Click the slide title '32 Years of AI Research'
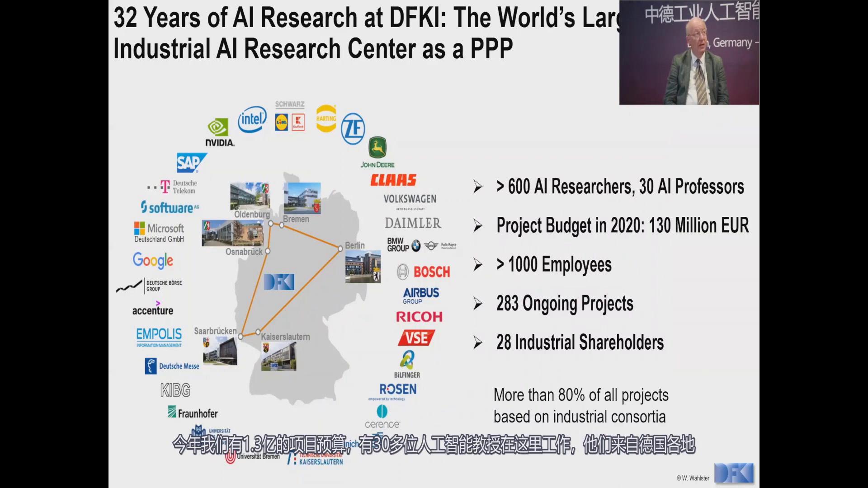Image resolution: width=868 pixels, height=488 pixels. click(366, 33)
